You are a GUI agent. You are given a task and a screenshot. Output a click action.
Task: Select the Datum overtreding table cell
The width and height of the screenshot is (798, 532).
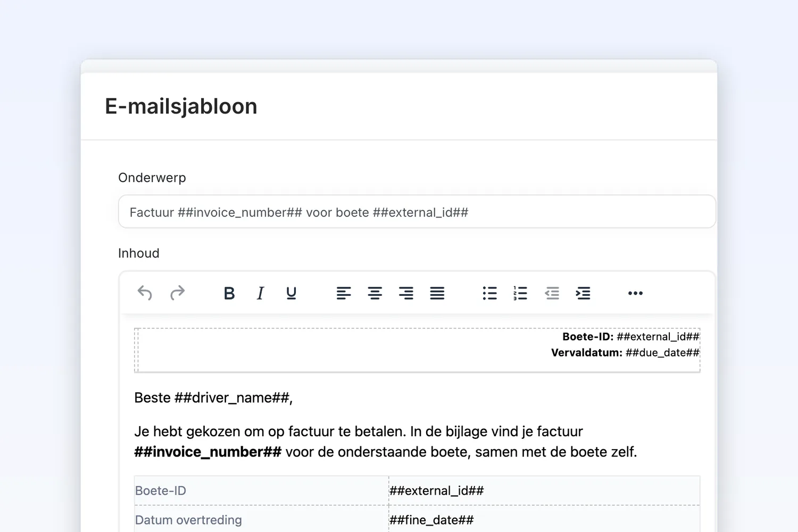pyautogui.click(x=262, y=520)
